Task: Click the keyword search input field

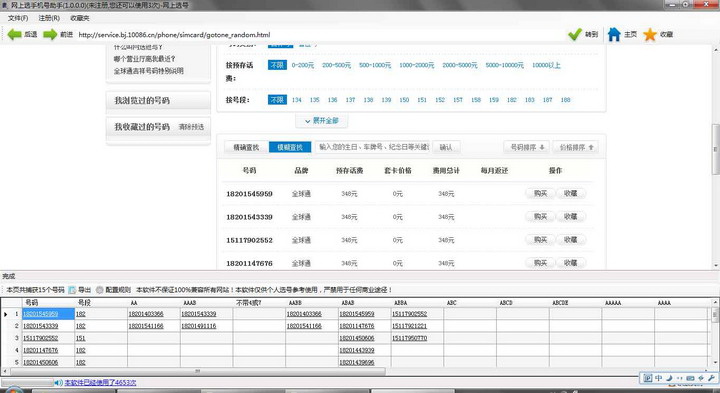Action: (x=372, y=147)
